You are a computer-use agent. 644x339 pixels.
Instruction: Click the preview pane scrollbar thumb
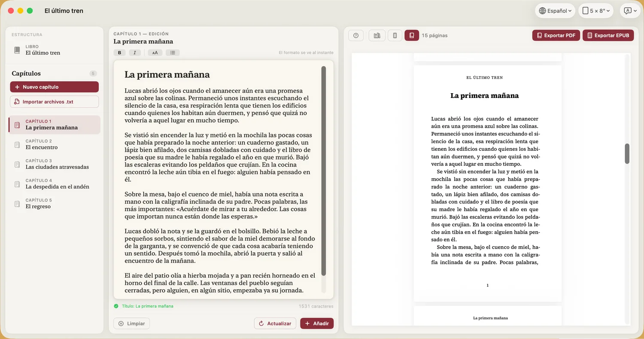(627, 153)
